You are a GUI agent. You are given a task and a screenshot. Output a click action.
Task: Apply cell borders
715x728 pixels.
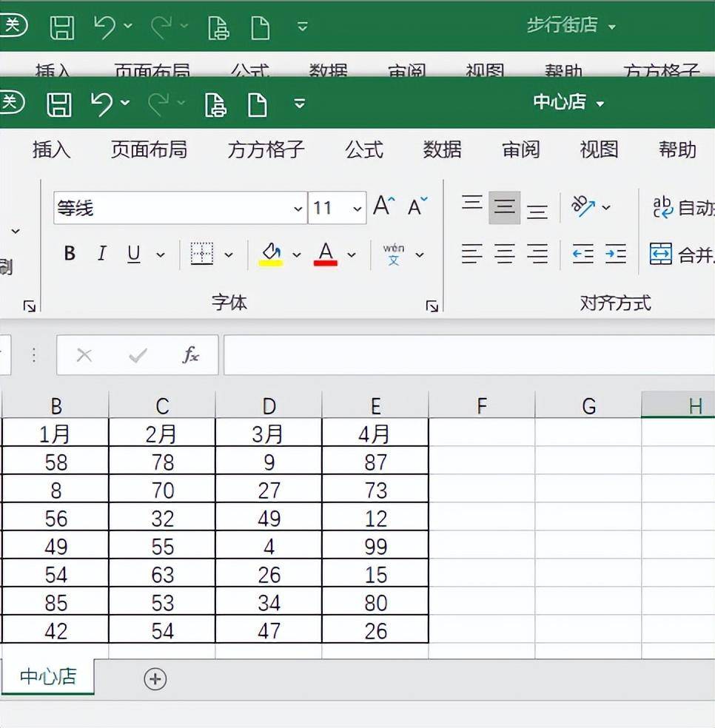click(x=202, y=254)
